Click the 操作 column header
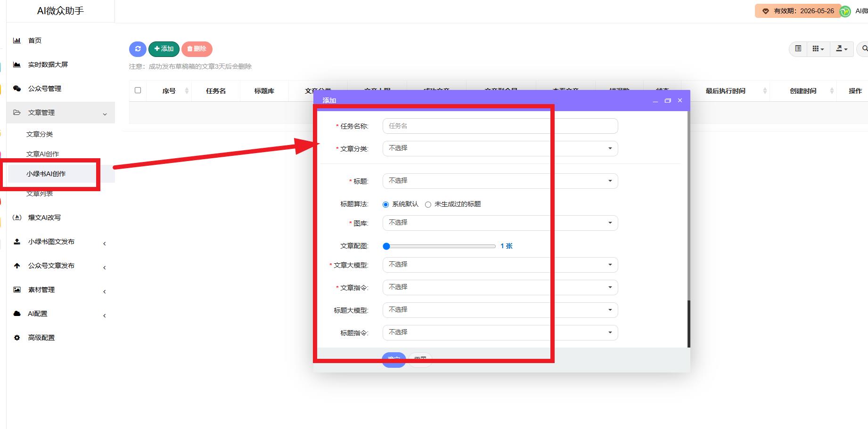The width and height of the screenshot is (868, 429). point(855,91)
